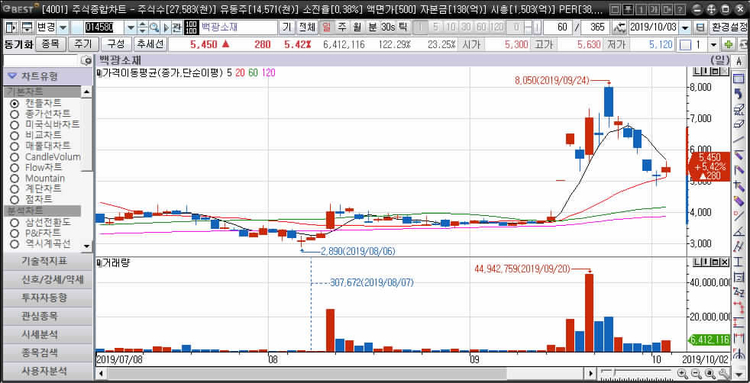The width and height of the screenshot is (750, 383).
Task: Click the green plus add icon
Action: tap(729, 45)
